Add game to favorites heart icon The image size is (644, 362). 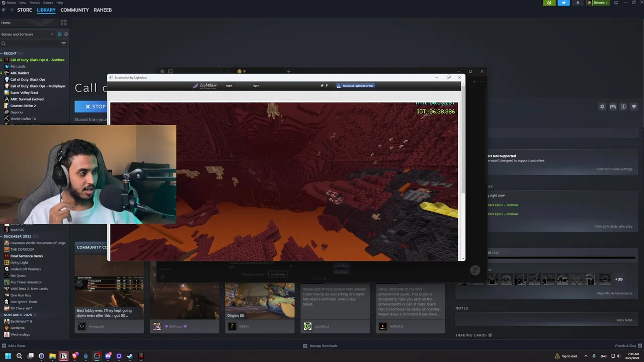(634, 107)
